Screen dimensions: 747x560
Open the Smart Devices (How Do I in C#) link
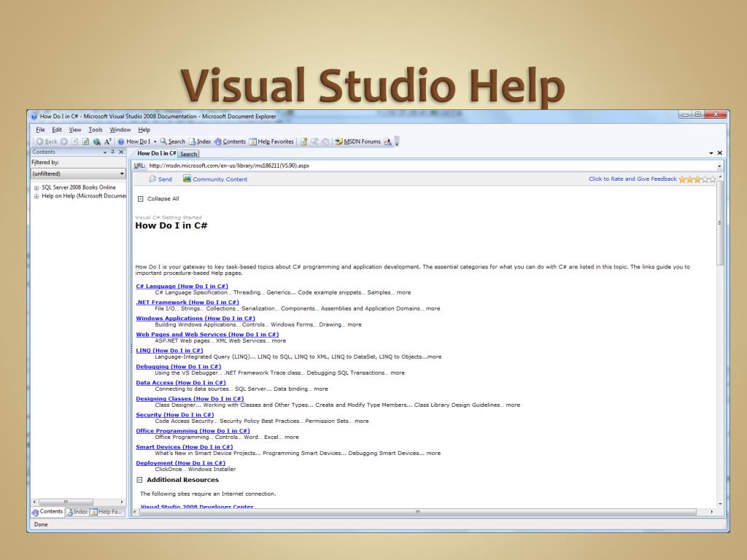click(185, 447)
